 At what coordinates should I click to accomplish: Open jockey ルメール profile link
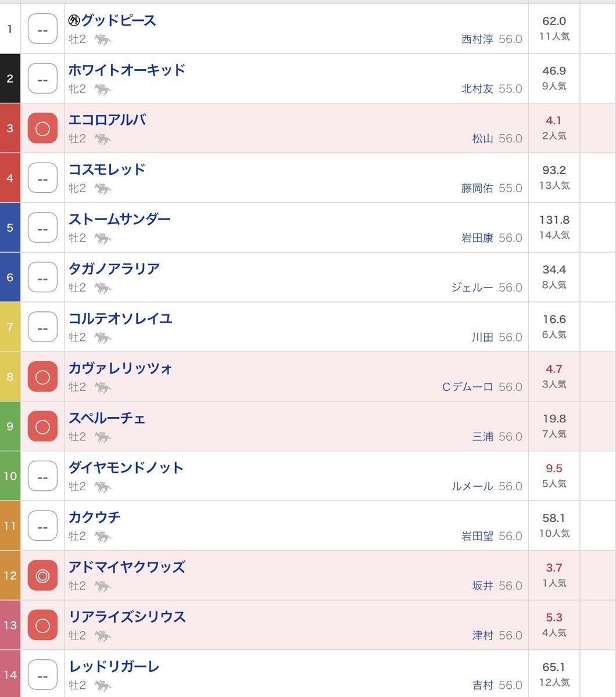coord(472,486)
